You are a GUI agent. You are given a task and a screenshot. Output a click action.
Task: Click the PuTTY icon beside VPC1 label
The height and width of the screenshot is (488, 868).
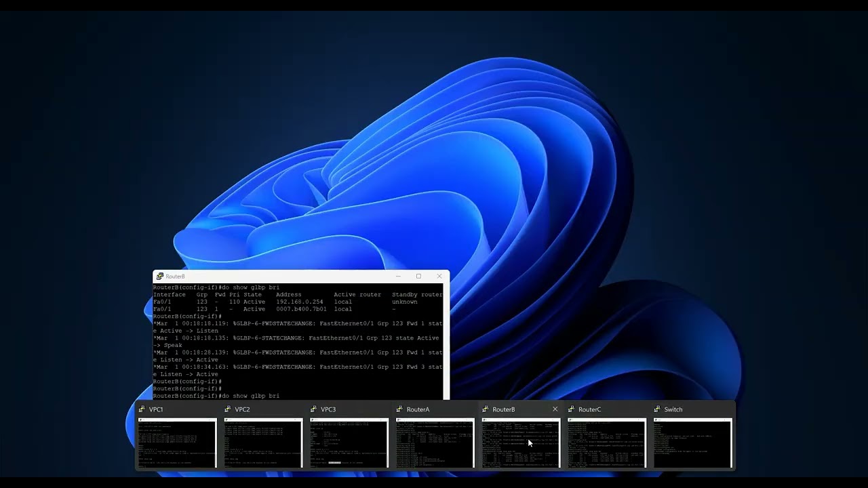pos(142,409)
